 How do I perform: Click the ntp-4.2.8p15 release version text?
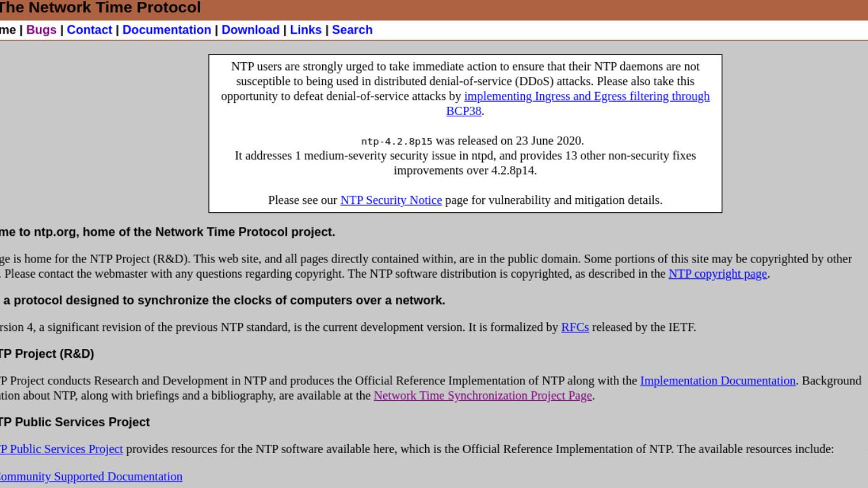click(397, 141)
